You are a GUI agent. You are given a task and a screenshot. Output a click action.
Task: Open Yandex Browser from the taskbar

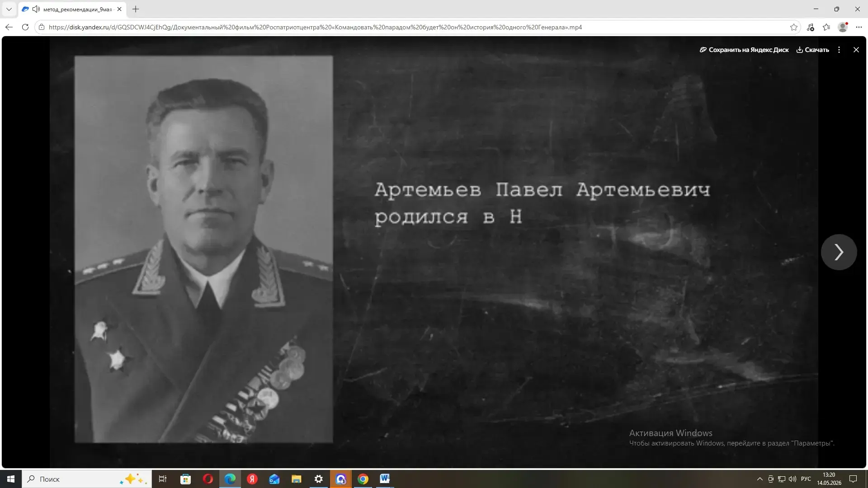point(252,479)
